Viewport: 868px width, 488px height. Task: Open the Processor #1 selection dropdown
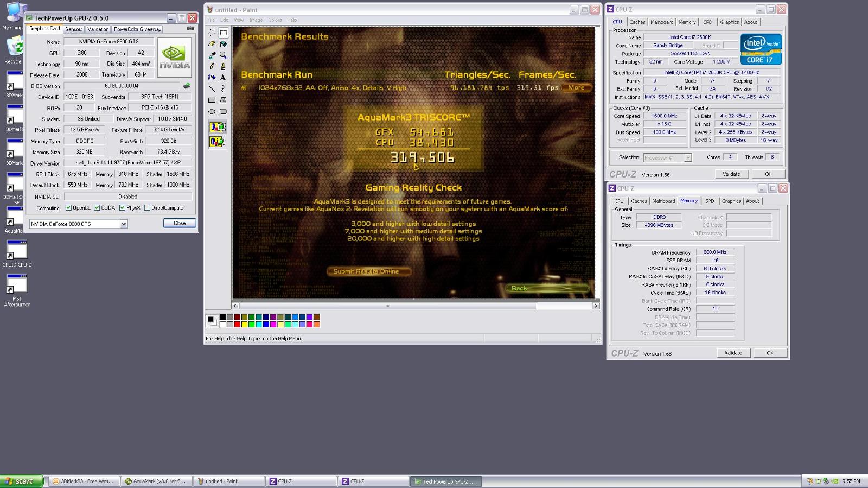(688, 157)
